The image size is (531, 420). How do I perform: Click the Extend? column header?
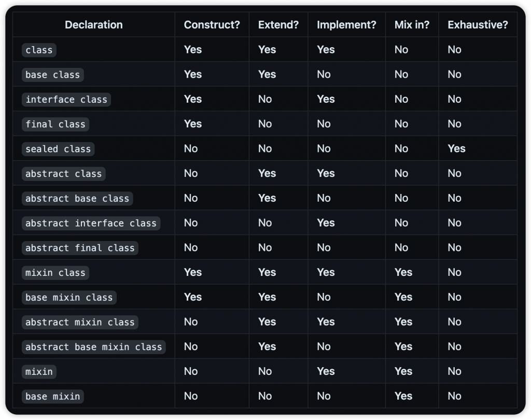pos(278,25)
